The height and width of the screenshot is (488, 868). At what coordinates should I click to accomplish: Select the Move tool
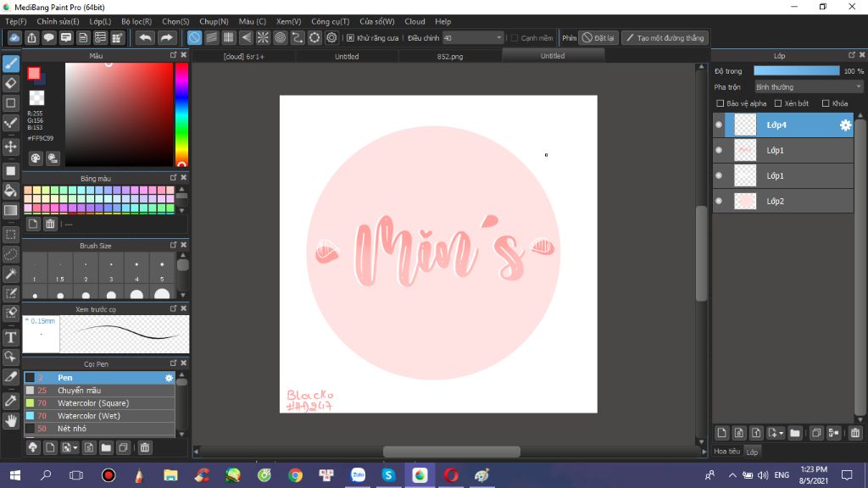[x=11, y=147]
